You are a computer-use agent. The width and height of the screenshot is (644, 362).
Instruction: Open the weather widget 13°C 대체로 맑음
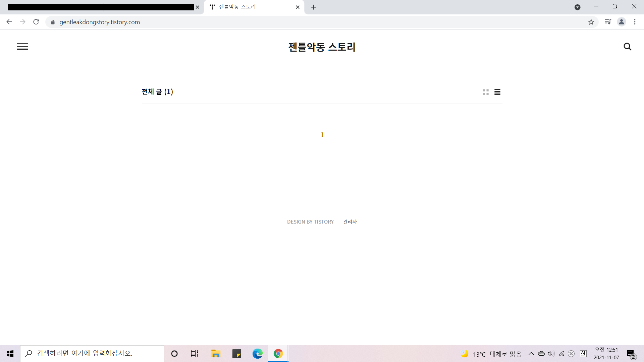[491, 354]
